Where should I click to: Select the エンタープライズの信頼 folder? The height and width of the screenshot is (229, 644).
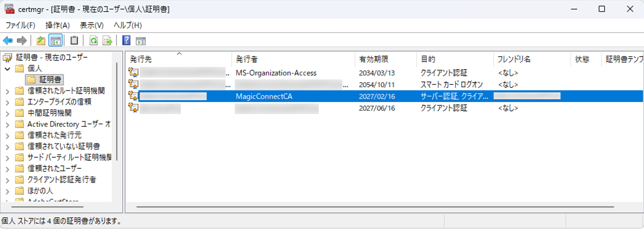point(59,102)
